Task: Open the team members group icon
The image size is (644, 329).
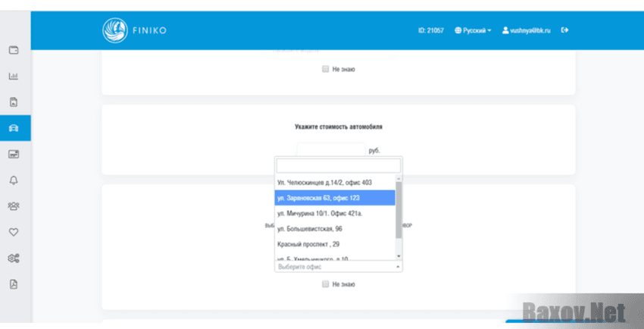Action: [14, 205]
